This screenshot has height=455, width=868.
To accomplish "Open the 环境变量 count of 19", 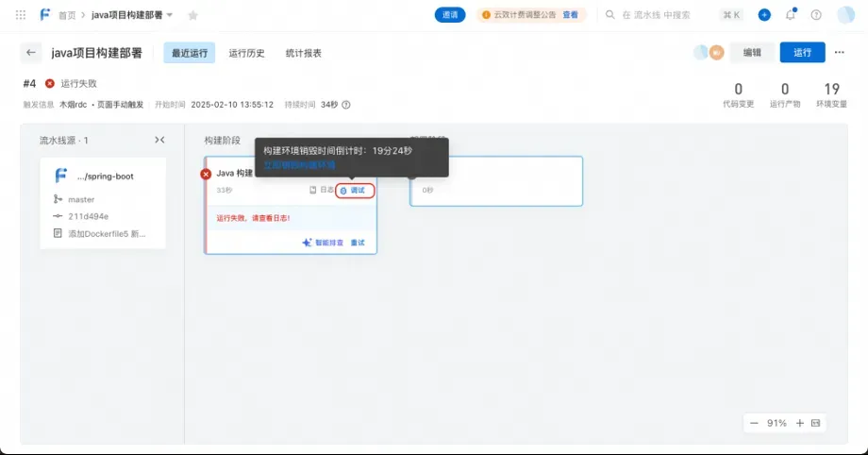I will 831,94.
